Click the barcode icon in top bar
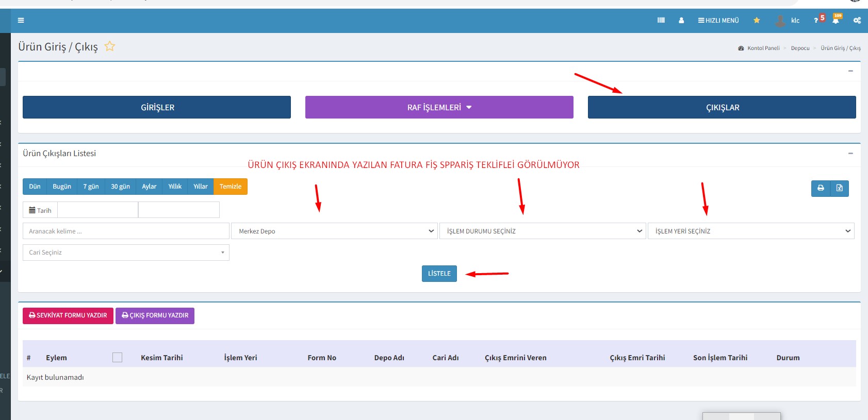Viewport: 868px width, 420px height. pos(661,21)
